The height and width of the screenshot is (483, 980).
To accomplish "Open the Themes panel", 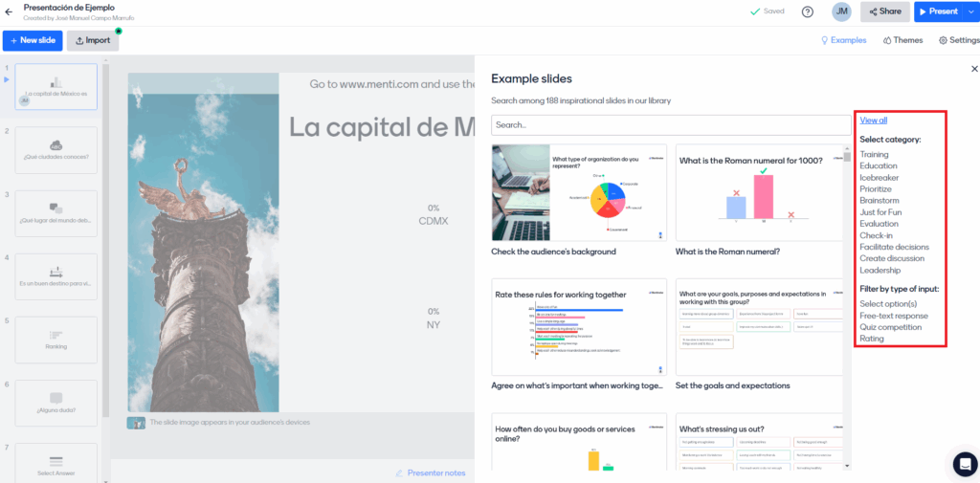I will [902, 40].
